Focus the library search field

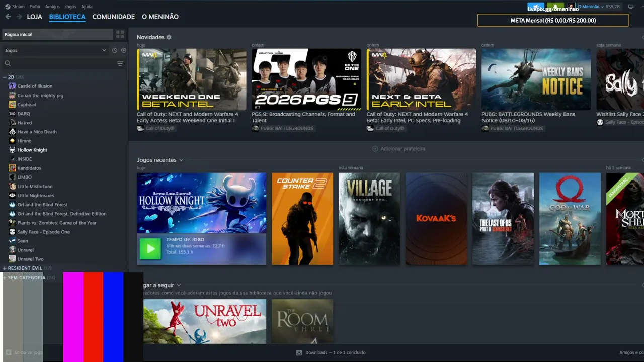point(63,63)
